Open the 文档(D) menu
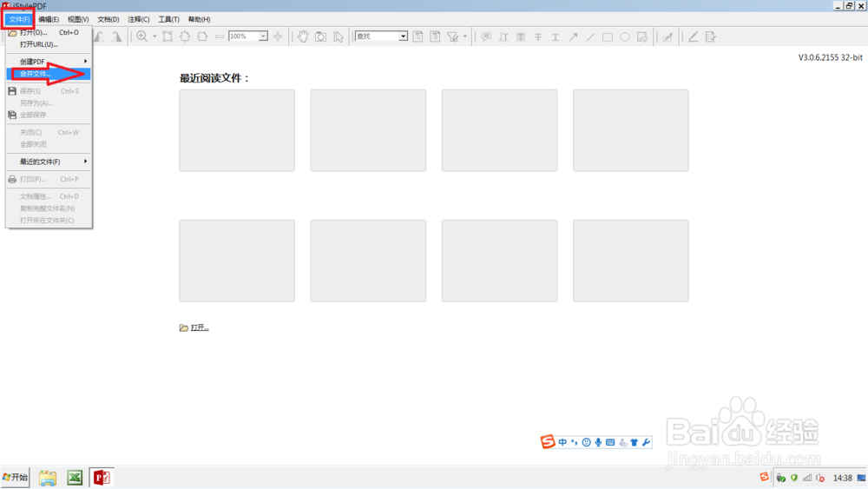The height and width of the screenshot is (489, 868). [108, 19]
